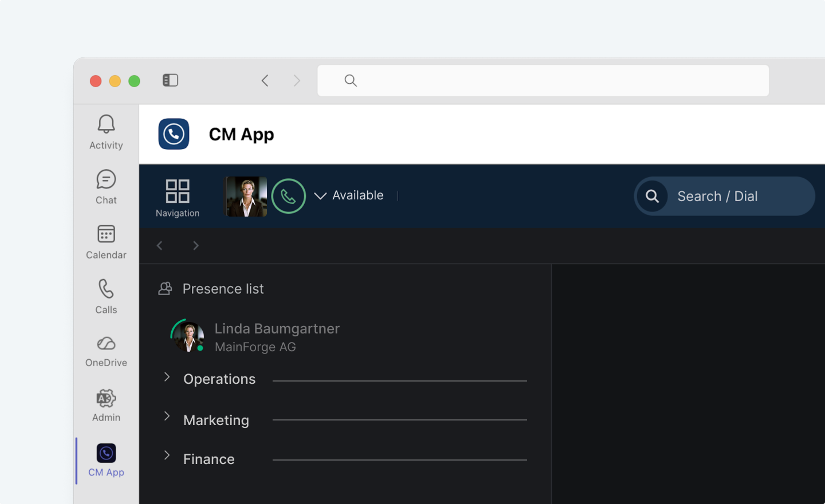This screenshot has width=825, height=504.
Task: Expand the Marketing group
Action: 167,416
